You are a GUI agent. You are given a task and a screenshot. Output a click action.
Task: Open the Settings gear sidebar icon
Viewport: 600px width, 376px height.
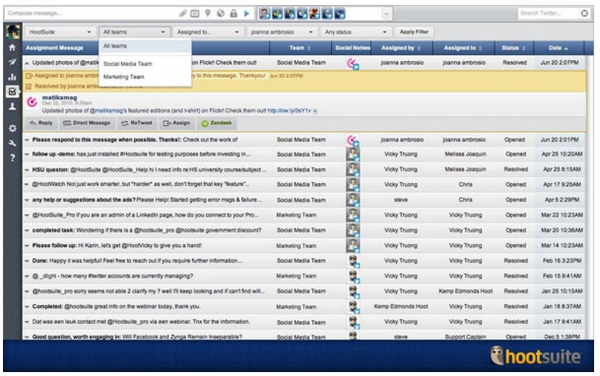[x=12, y=129]
